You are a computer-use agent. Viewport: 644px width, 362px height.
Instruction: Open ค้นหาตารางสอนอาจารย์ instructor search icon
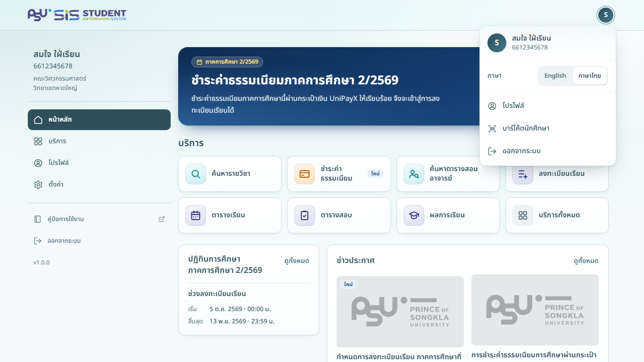(x=414, y=174)
